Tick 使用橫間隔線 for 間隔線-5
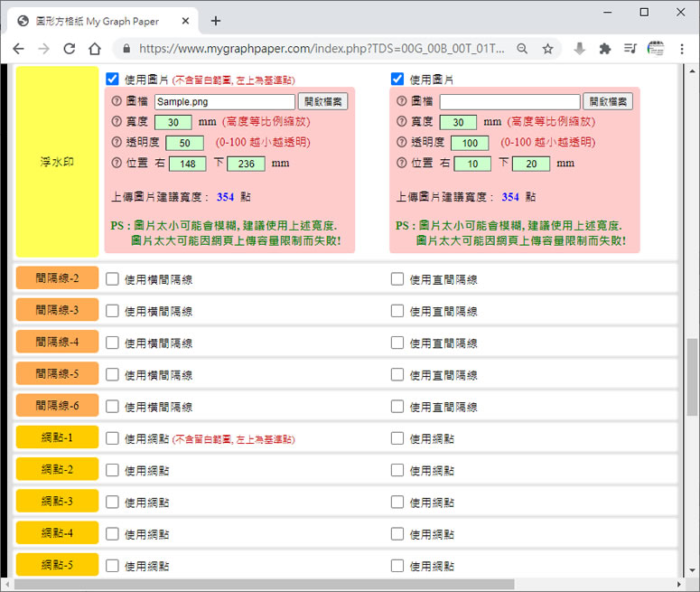Screen dimensions: 700x592 [x=113, y=374]
